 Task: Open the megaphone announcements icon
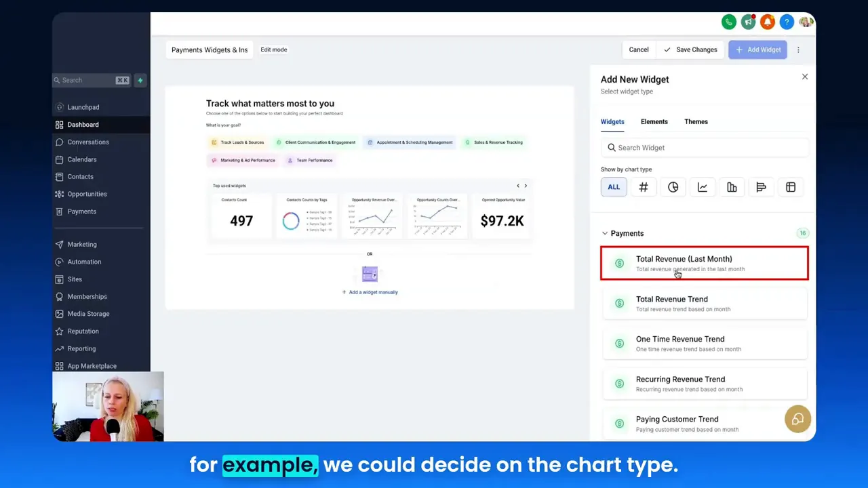[749, 22]
